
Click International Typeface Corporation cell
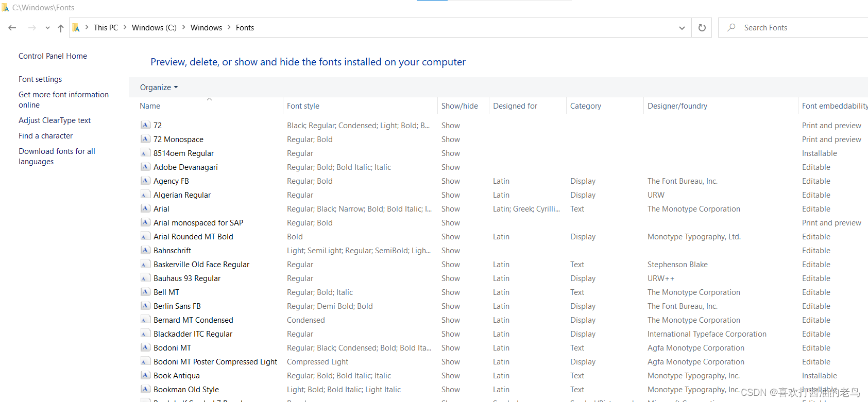point(707,334)
